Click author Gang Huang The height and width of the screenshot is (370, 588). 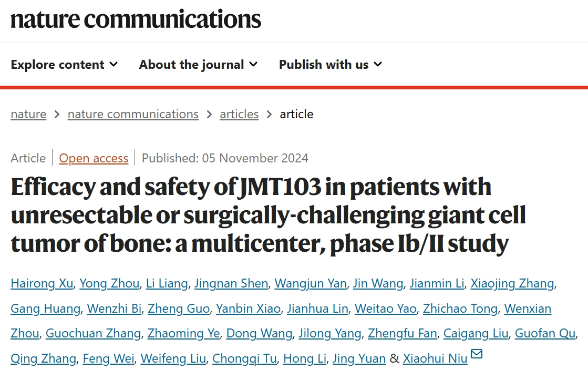tap(45, 309)
